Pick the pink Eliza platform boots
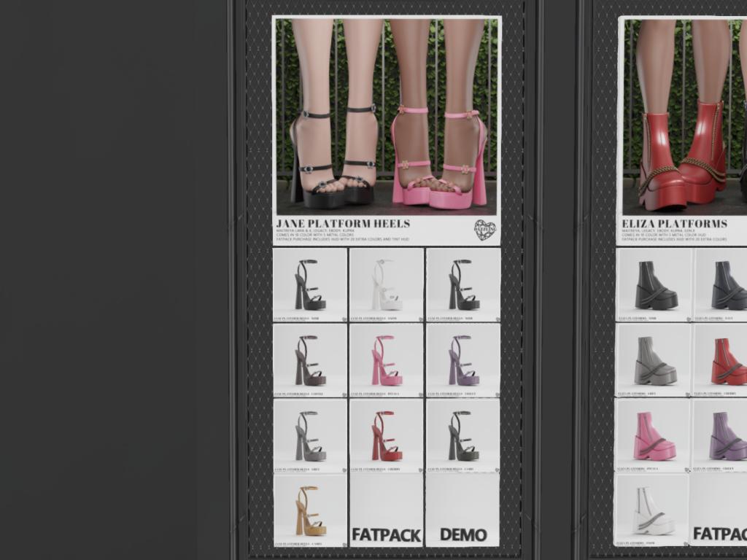This screenshot has height=560, width=747. tap(654, 435)
